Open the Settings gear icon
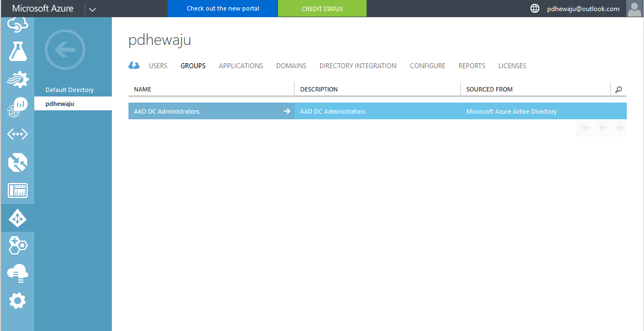This screenshot has width=644, height=331. click(x=18, y=302)
